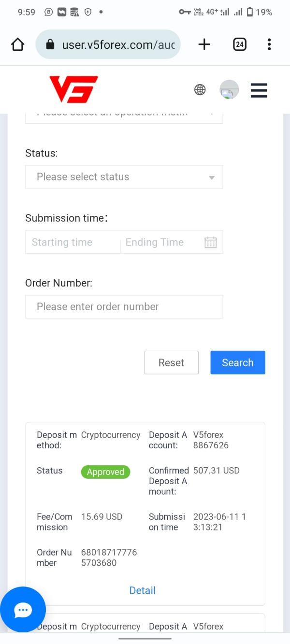Focus the Order Number input field
This screenshot has height=644, width=290.
pos(124,307)
